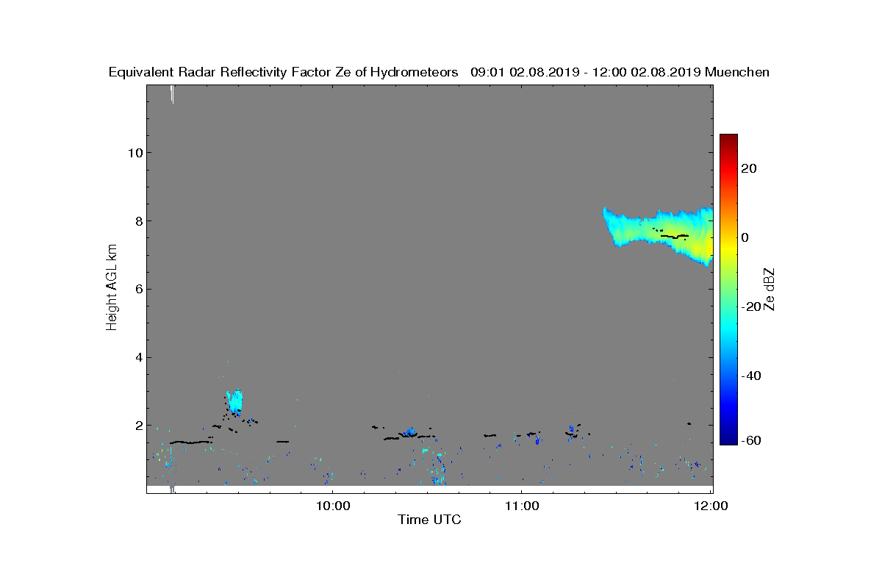Viewport: 882px width, 588px height.
Task: Click the plot title 'Equivalent Radar Reflectivity Factor Ze of Hydrometeors'
Action: pyautogui.click(x=284, y=72)
